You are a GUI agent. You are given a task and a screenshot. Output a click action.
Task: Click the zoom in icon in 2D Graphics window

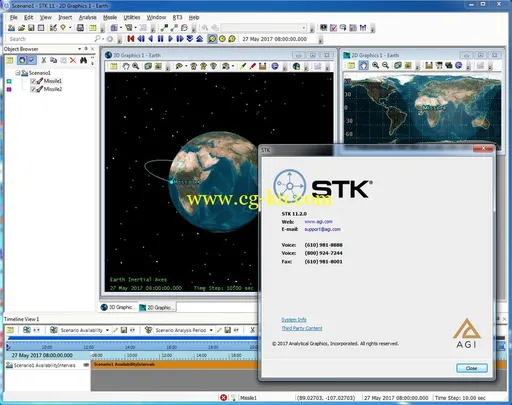(376, 66)
